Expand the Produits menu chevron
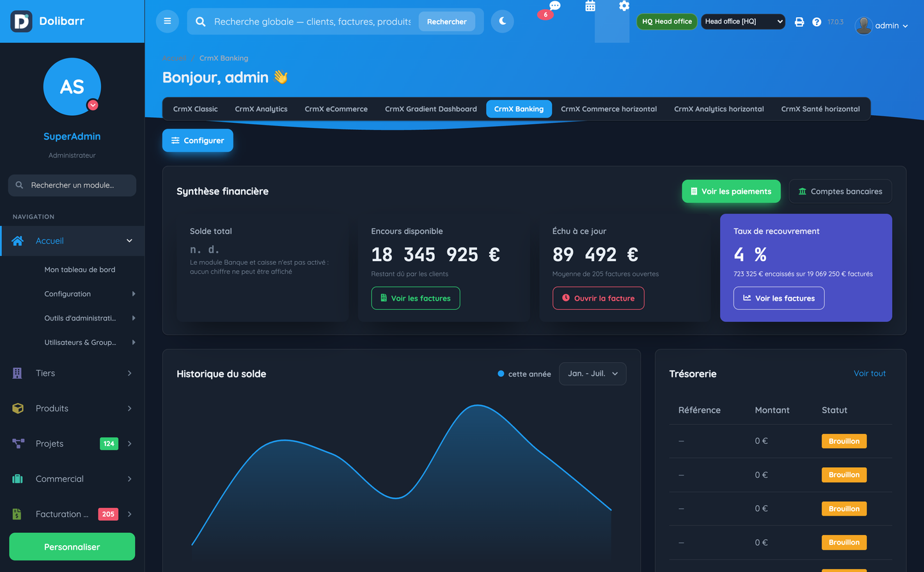This screenshot has height=572, width=924. click(x=129, y=408)
